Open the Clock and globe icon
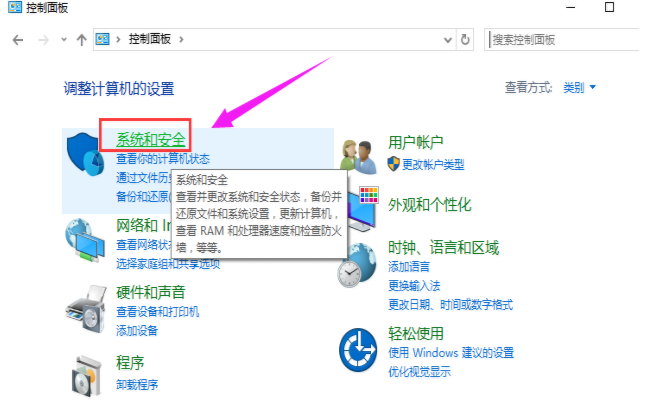This screenshot has height=413, width=667. 357,265
